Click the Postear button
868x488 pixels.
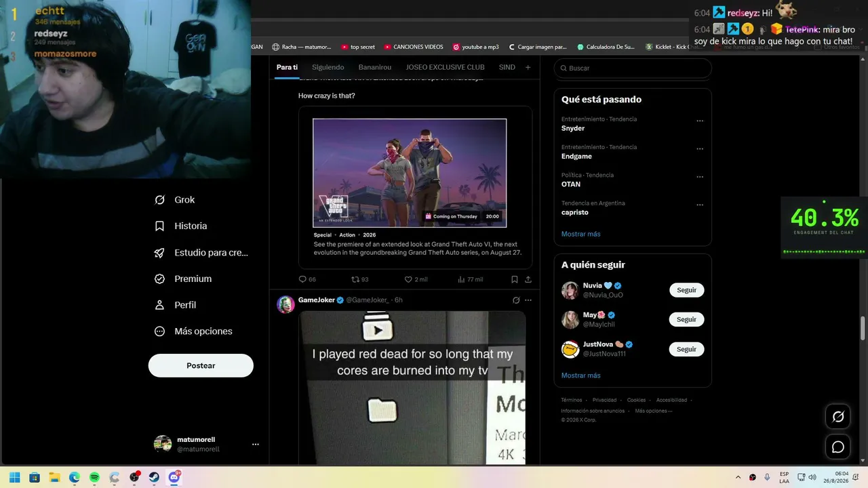201,365
